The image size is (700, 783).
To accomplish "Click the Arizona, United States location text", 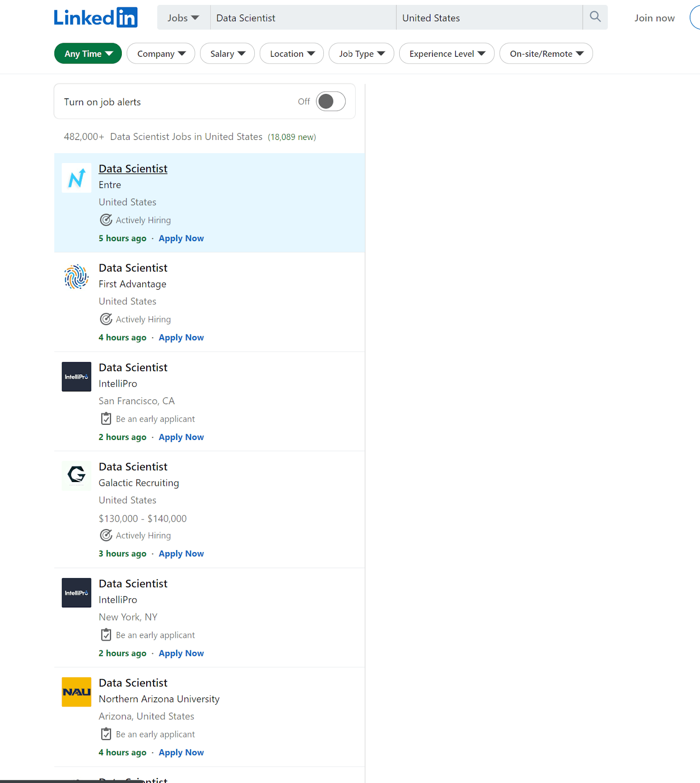I will (x=146, y=716).
